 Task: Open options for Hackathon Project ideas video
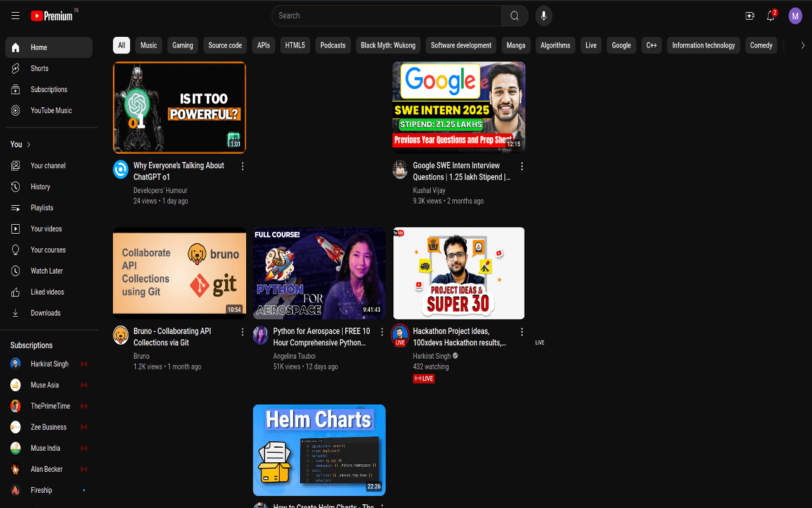coord(522,332)
